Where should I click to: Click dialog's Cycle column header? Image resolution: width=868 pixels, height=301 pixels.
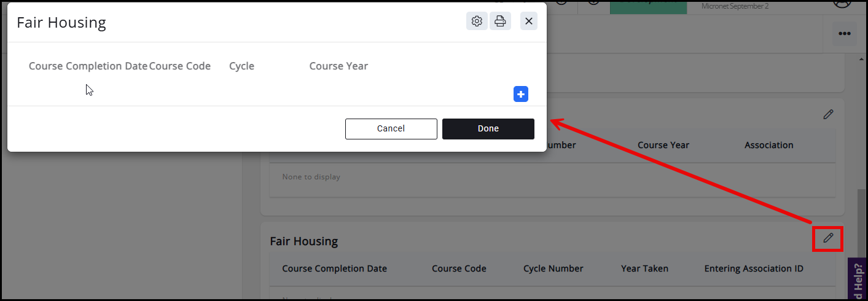click(x=241, y=66)
